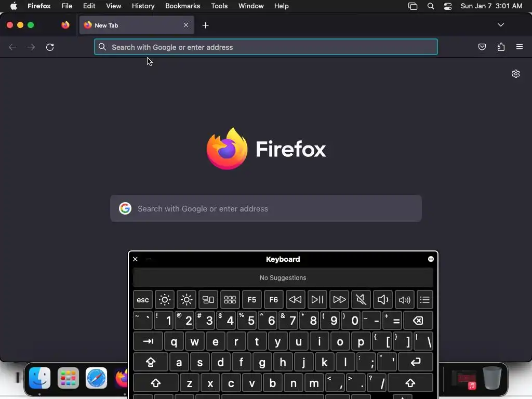Minimize the on-screen Keyboard panel
Viewport: 532px width, 399px height.
point(149,259)
